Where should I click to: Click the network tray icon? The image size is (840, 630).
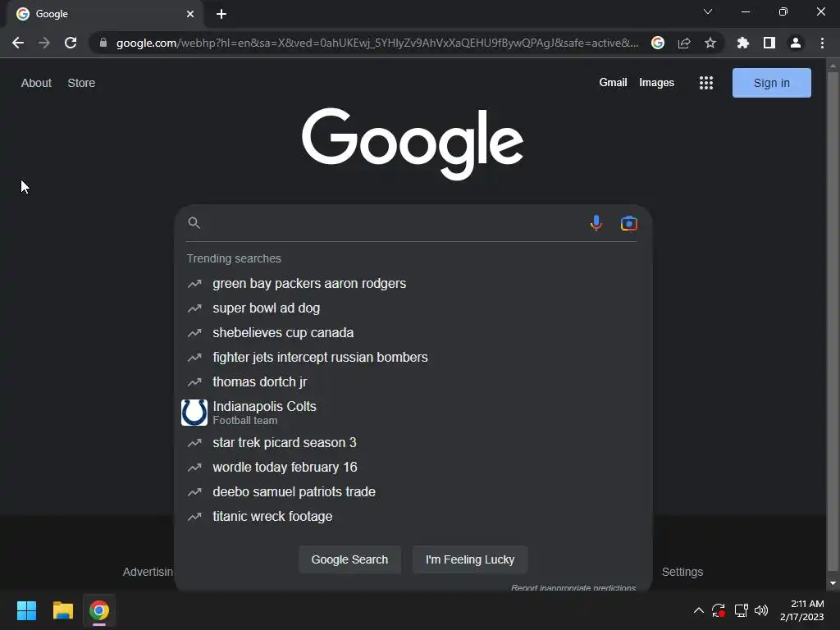741,610
